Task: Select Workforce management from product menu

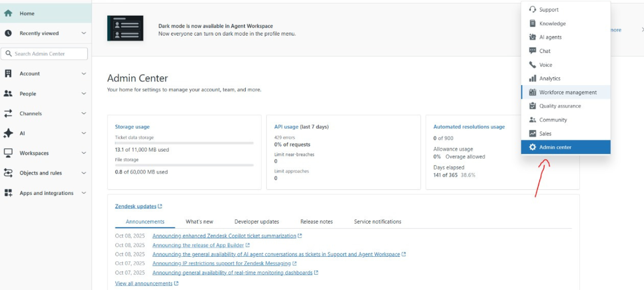Action: (567, 92)
